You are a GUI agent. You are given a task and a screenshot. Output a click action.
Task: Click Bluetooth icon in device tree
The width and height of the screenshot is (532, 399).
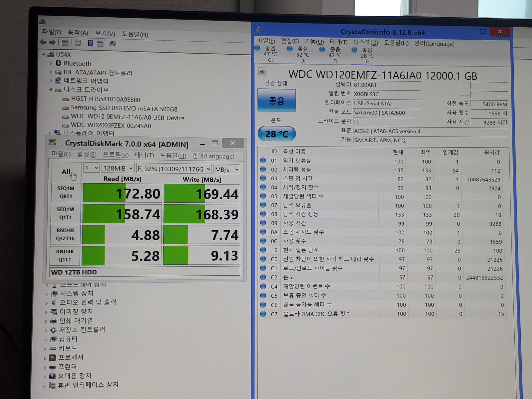(x=58, y=63)
